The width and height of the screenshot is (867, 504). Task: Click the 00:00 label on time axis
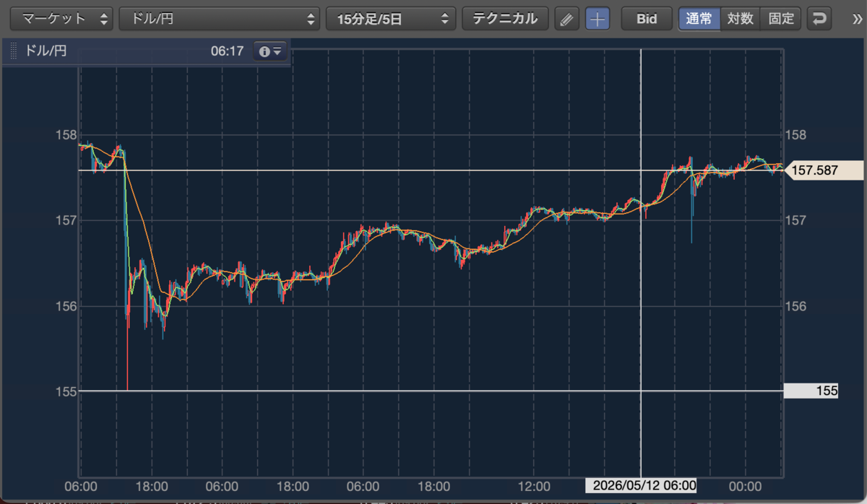(x=746, y=485)
